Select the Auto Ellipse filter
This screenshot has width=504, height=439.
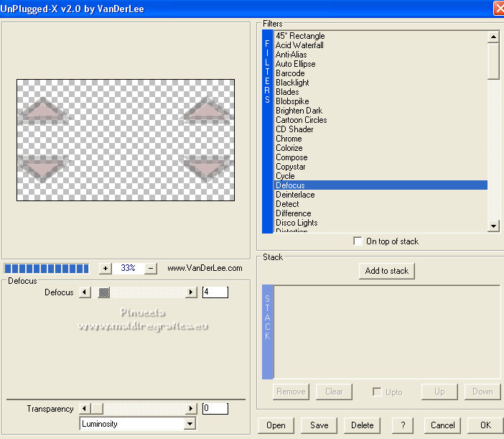381,64
